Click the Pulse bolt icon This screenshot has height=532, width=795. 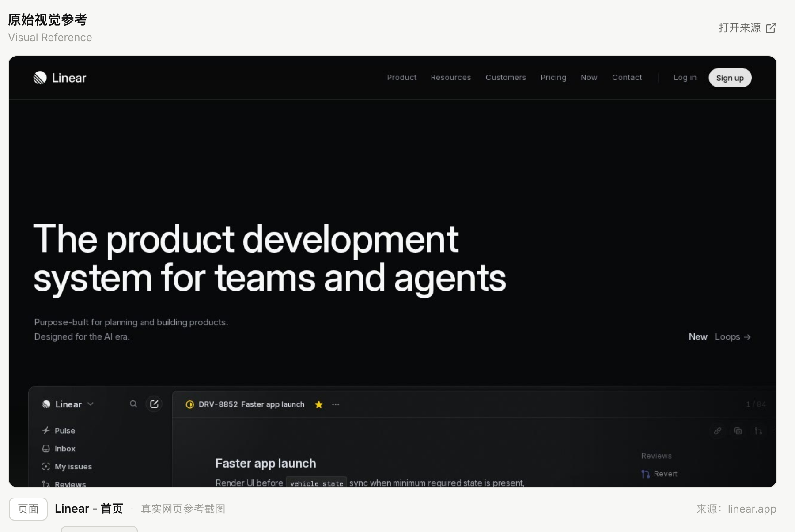pyautogui.click(x=46, y=430)
